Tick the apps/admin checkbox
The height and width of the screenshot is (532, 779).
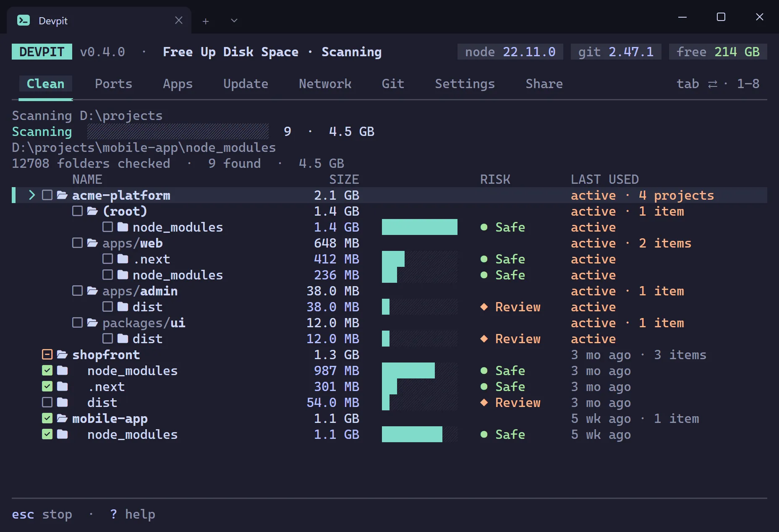click(77, 291)
